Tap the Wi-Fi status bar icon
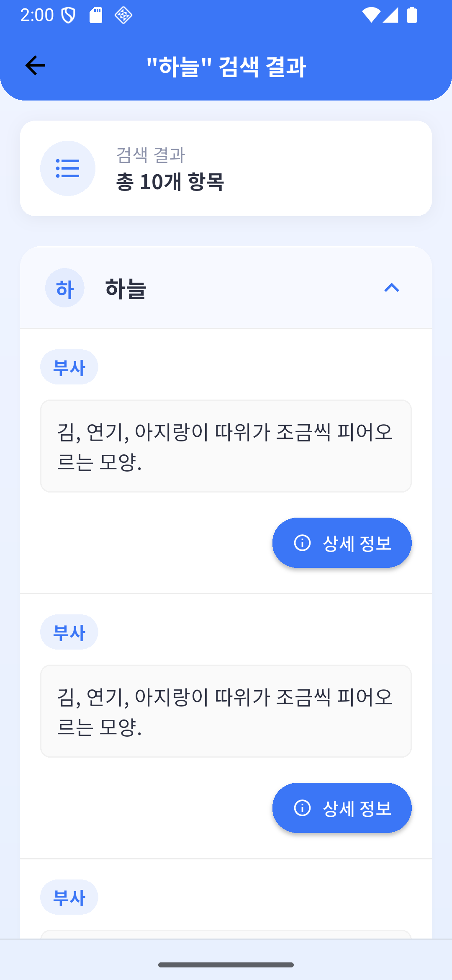This screenshot has width=452, height=980. coord(371,15)
